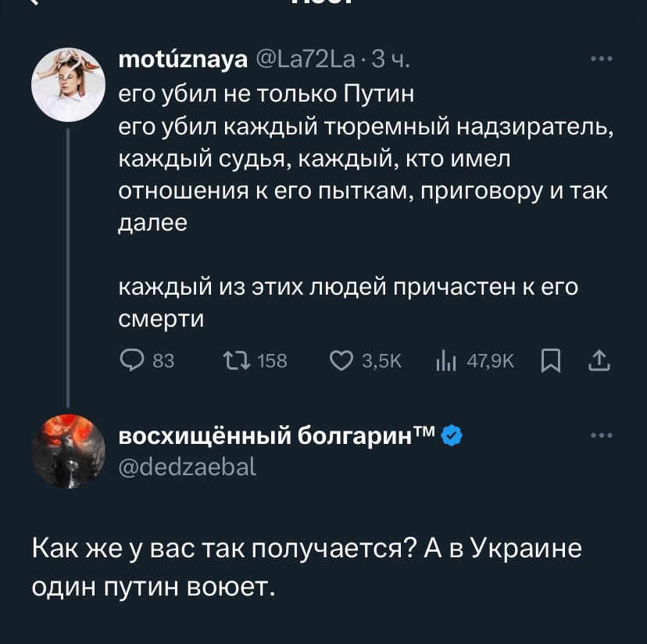Tap the share icon on the tweet
The width and height of the screenshot is (647, 644).
click(x=598, y=360)
